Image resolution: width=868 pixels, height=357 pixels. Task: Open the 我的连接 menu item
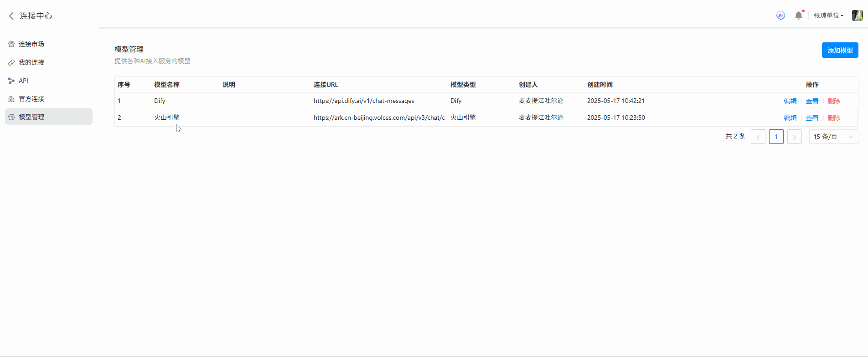pos(31,62)
